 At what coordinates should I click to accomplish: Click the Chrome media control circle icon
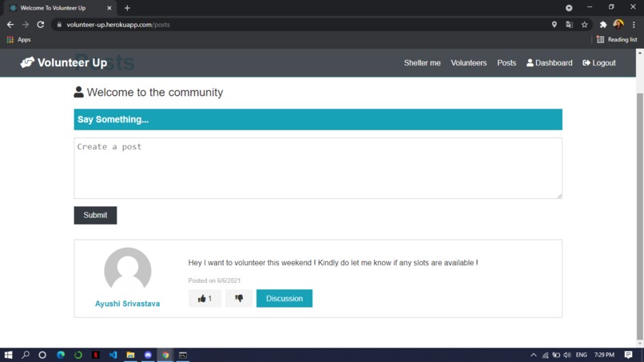pos(569,8)
